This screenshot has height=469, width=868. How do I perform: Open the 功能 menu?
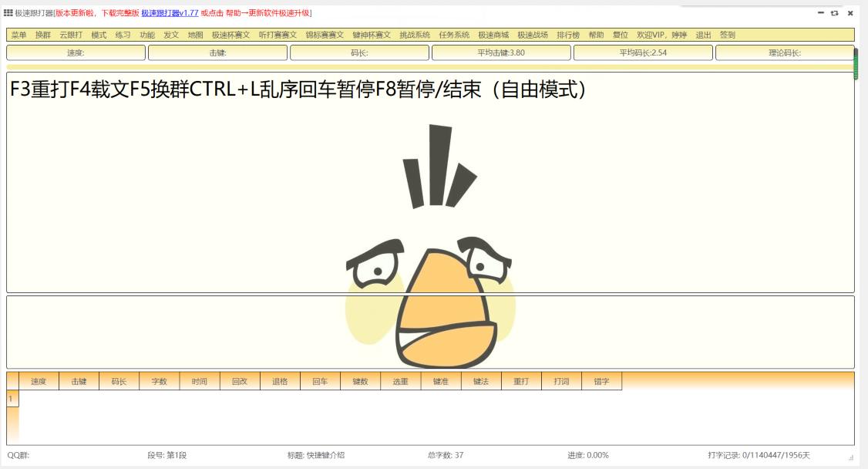pos(147,35)
